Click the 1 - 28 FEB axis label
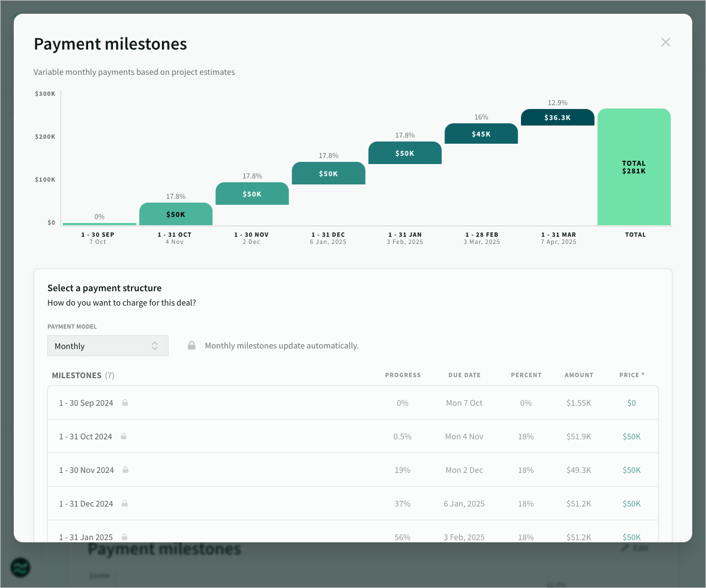The width and height of the screenshot is (706, 588). tap(482, 235)
